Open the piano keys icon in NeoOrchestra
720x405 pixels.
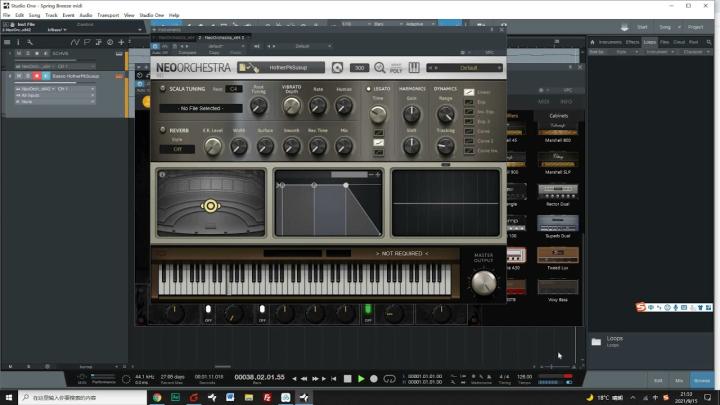tap(414, 68)
